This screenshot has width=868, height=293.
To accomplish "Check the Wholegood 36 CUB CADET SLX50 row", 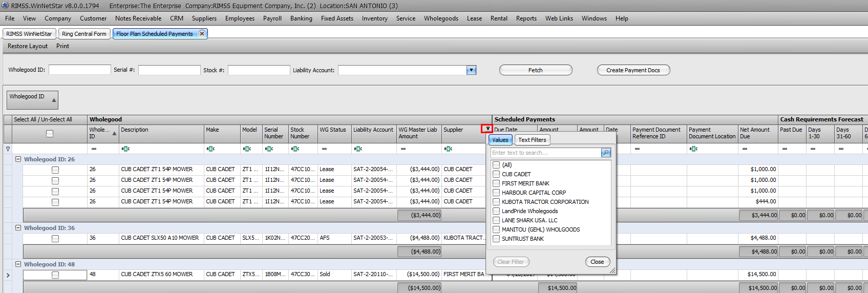I will (55, 239).
